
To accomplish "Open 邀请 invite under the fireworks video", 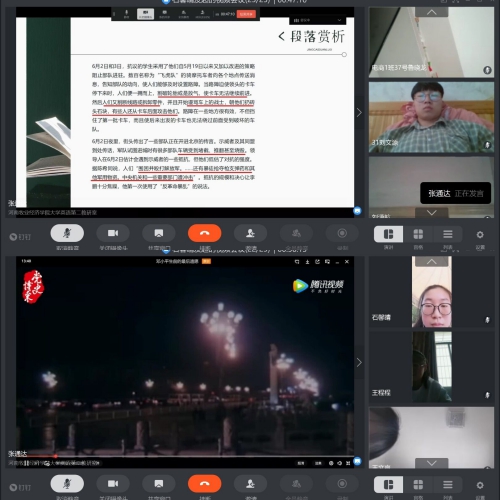I will [250, 484].
